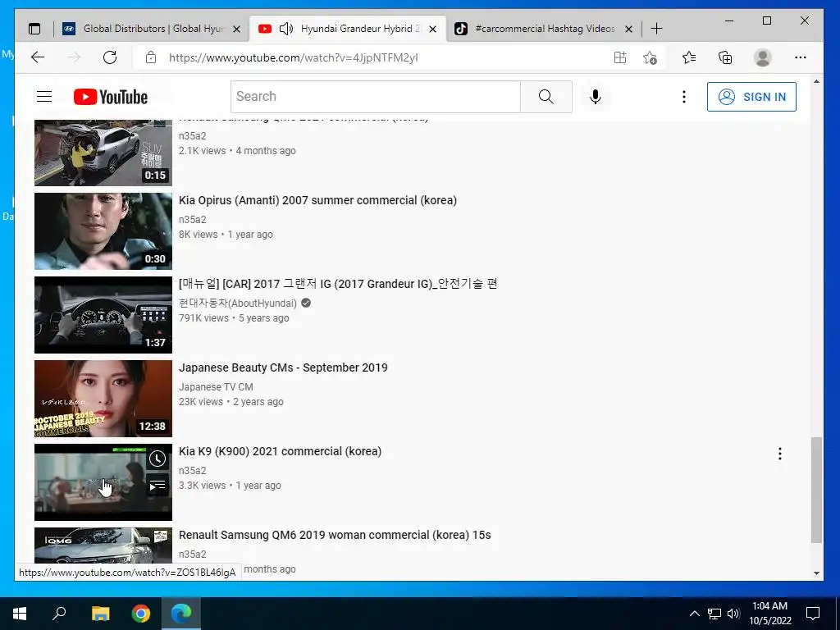Switch to the #carcommercial Hashtag Videos tab
The width and height of the screenshot is (840, 630).
544,29
